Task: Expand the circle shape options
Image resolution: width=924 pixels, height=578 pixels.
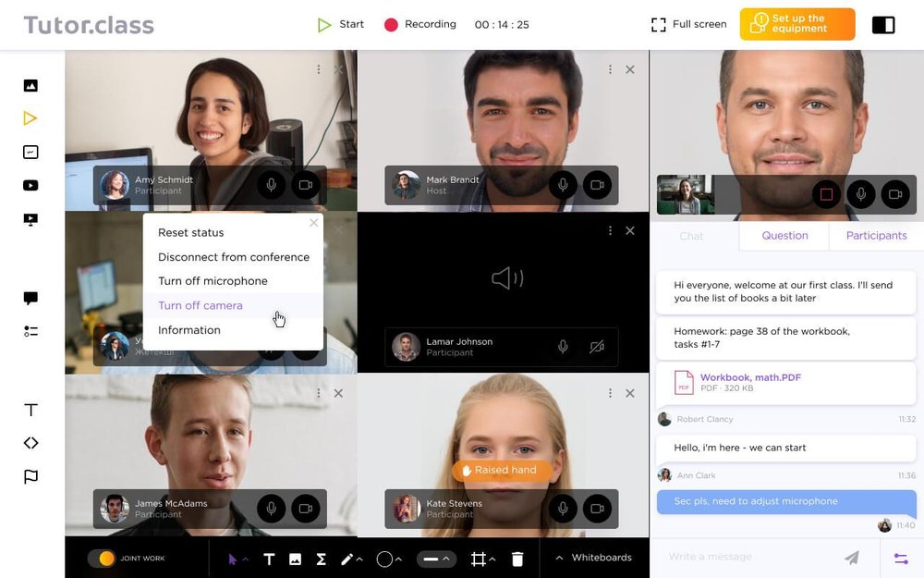Action: click(x=398, y=560)
